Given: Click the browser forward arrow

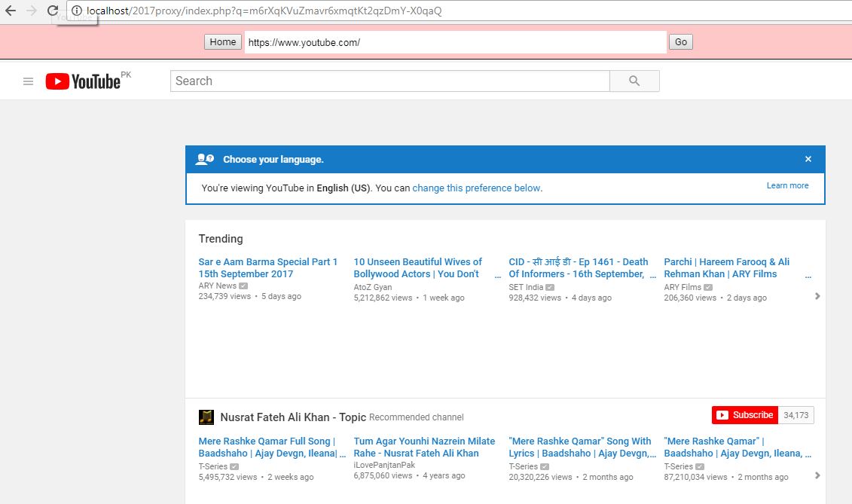Looking at the screenshot, I should coord(32,11).
